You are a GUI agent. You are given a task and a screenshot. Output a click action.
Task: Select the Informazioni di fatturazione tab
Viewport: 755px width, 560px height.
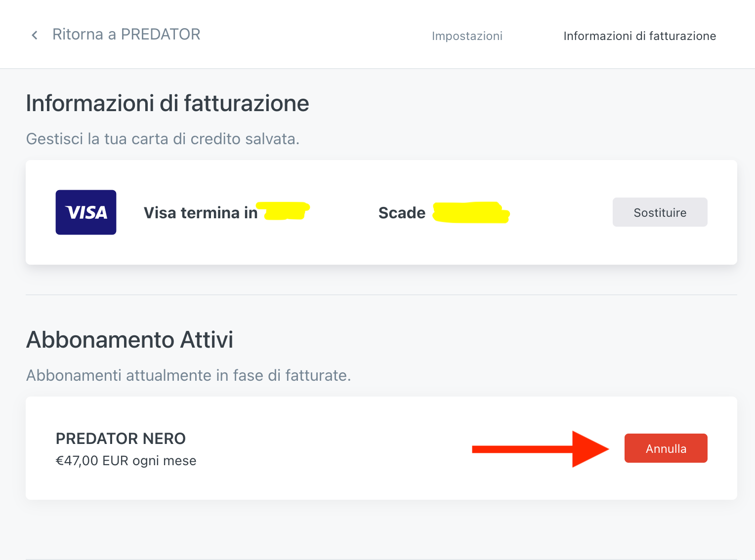pyautogui.click(x=639, y=36)
